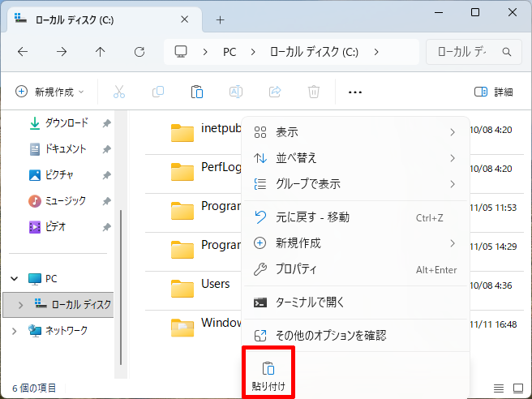Click the Refresh button in navigation bar

click(139, 52)
